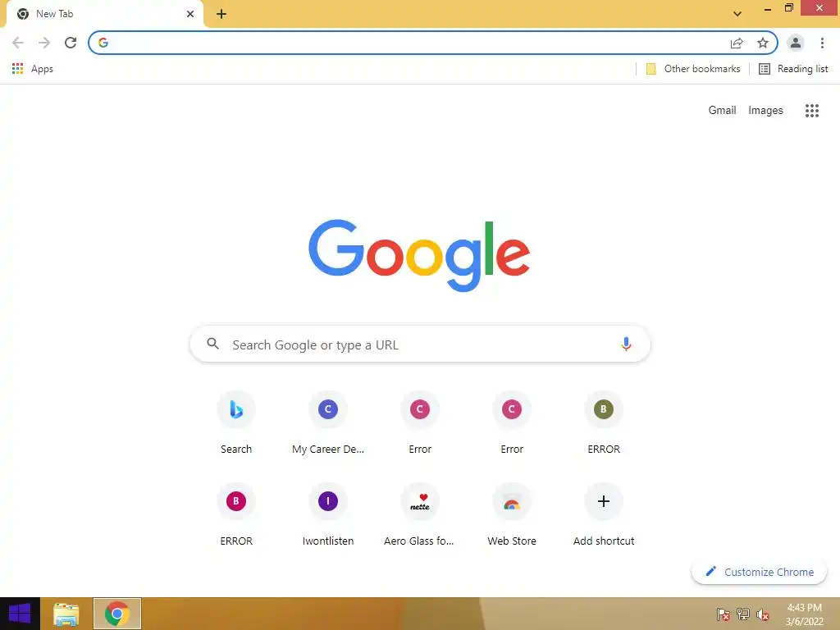Open Google Images link
The height and width of the screenshot is (630, 840).
(765, 111)
